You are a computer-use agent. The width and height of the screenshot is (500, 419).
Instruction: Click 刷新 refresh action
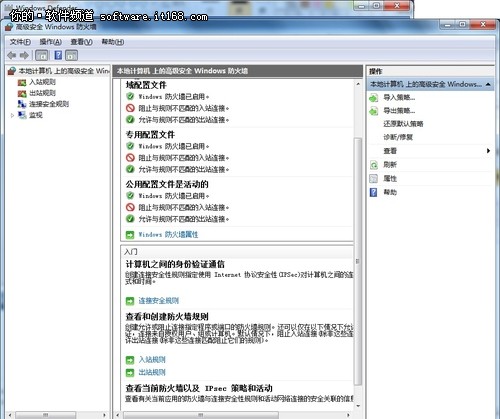click(390, 164)
